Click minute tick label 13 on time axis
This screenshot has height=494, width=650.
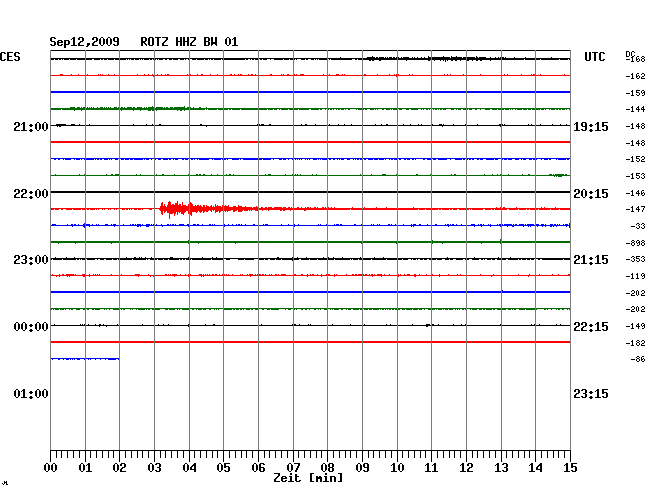[x=501, y=468]
